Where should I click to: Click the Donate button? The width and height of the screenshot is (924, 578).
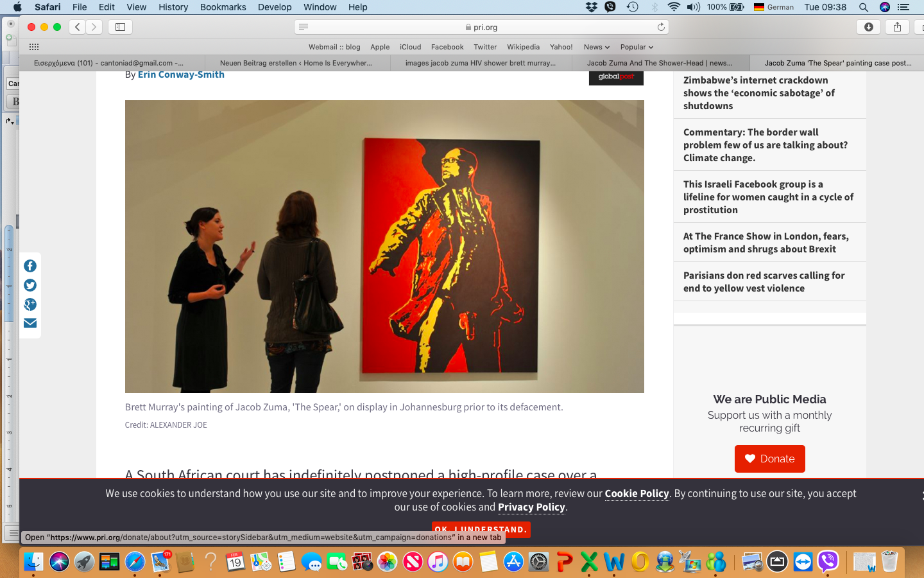pos(769,459)
